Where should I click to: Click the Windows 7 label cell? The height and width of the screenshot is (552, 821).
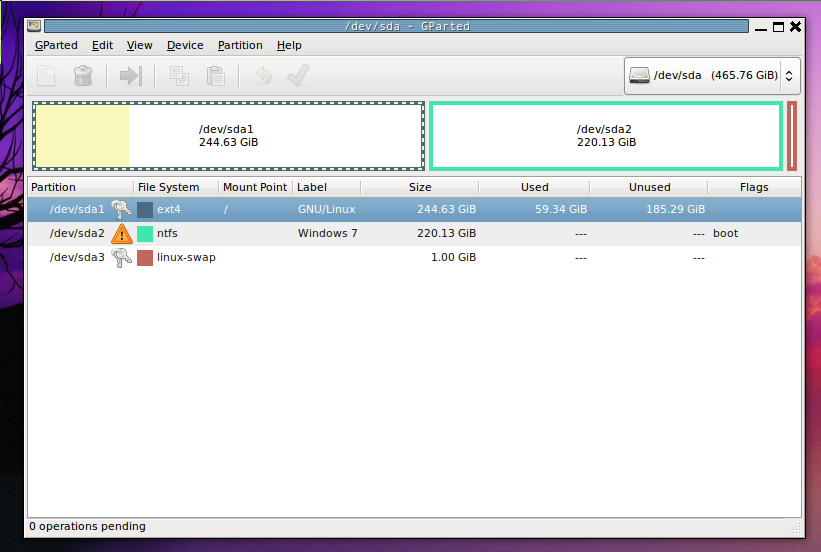click(328, 234)
